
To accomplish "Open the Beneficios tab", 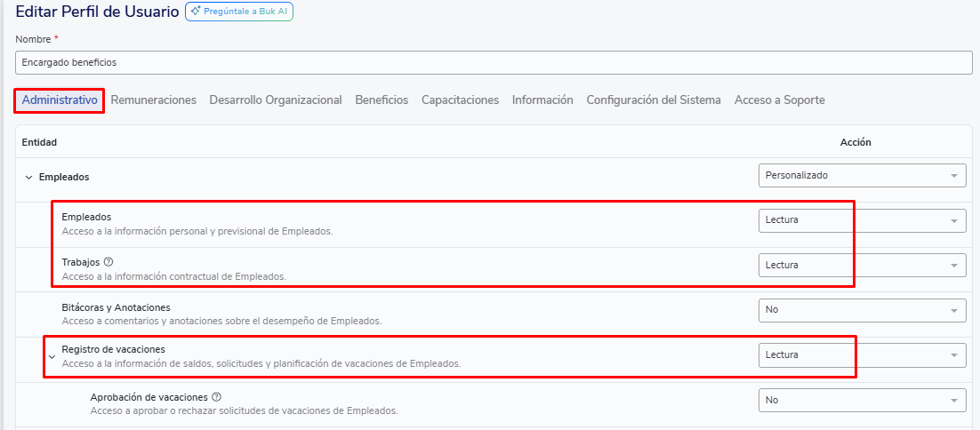I will 382,100.
